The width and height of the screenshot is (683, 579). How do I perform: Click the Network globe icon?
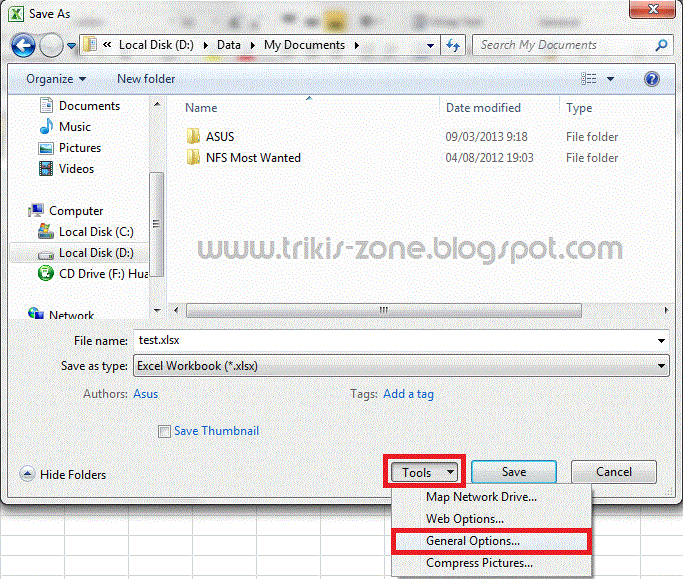36,313
